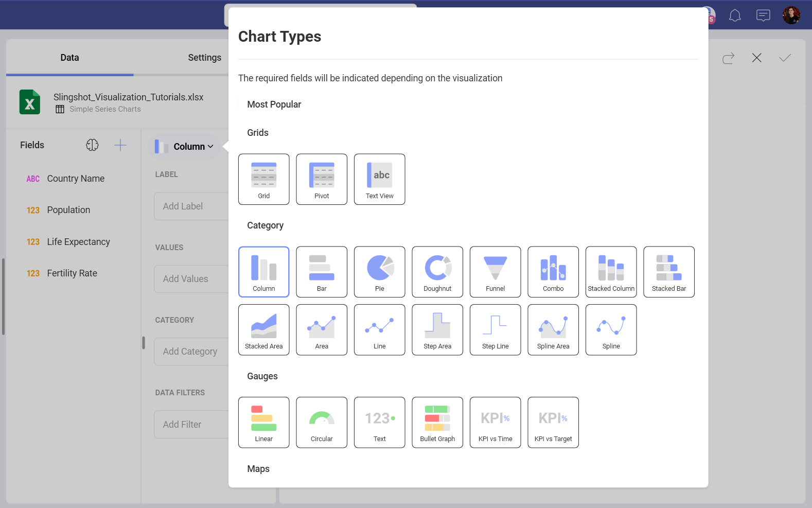This screenshot has width=812, height=508.
Task: Choose the KPI vs Time gauge
Action: (x=496, y=423)
